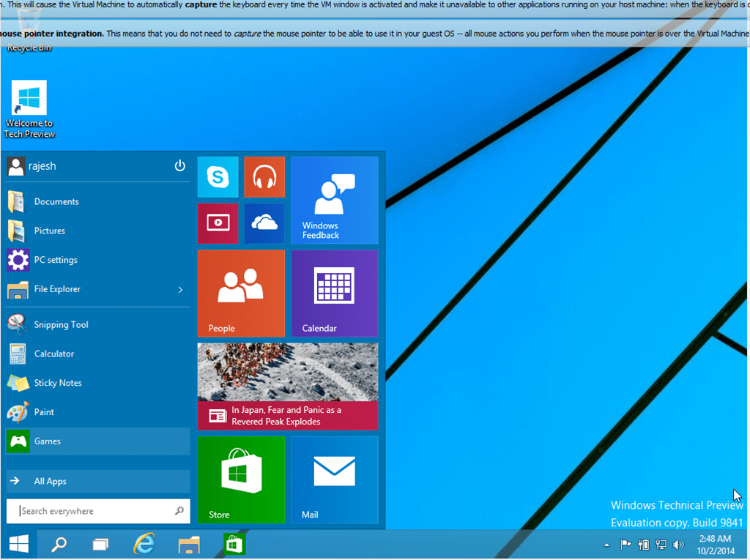Open the Calendar tile
This screenshot has height=560, width=750.
pyautogui.click(x=334, y=293)
